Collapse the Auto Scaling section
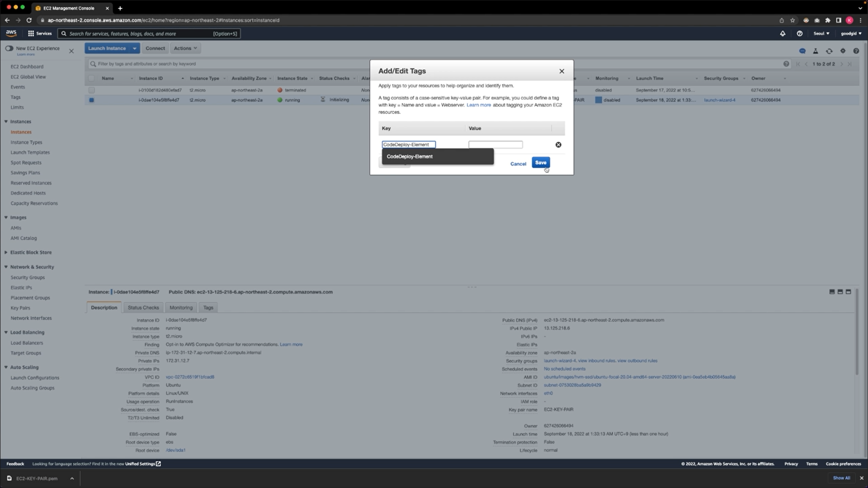 [6, 367]
